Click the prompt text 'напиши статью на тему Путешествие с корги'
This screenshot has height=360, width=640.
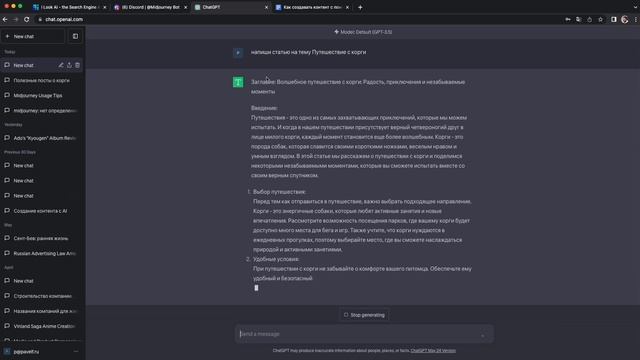pyautogui.click(x=308, y=52)
